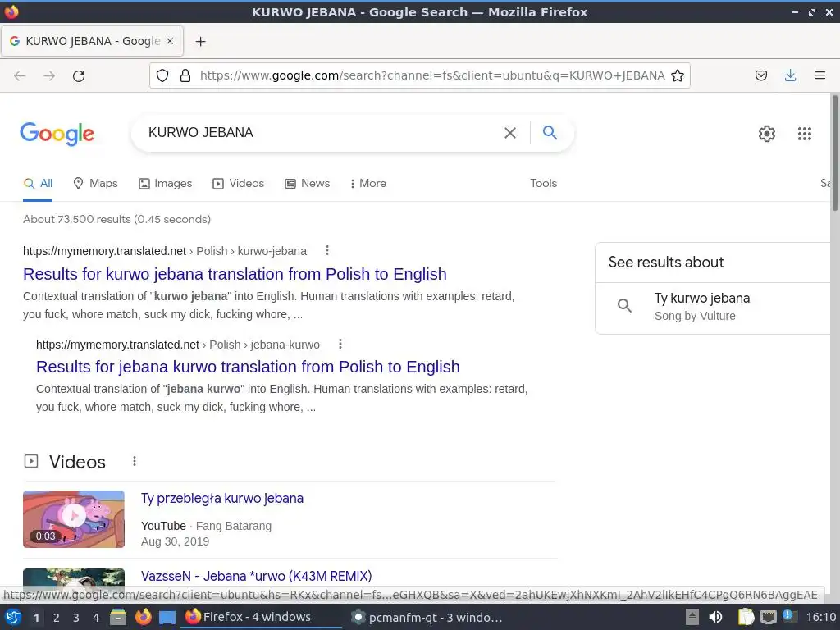Click the browser forward arrow
This screenshot has height=630, width=840.
tap(49, 76)
